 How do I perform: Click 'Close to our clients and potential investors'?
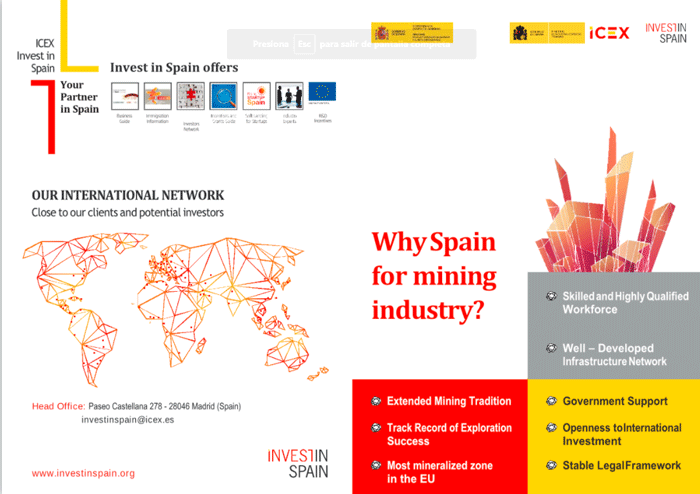[x=128, y=212]
